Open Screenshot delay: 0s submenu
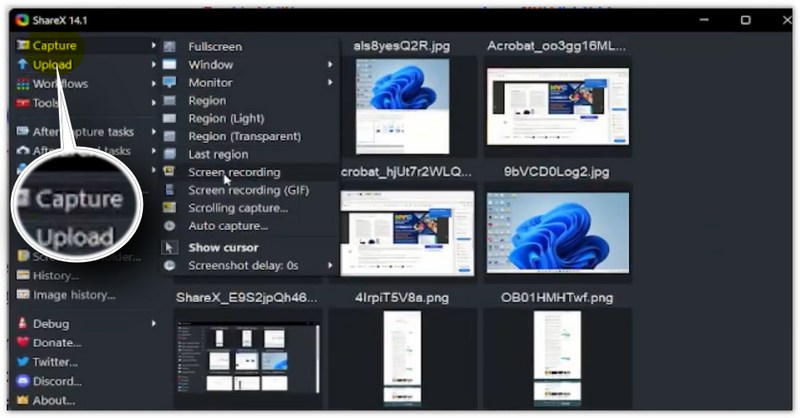The width and height of the screenshot is (800, 418). (x=243, y=265)
